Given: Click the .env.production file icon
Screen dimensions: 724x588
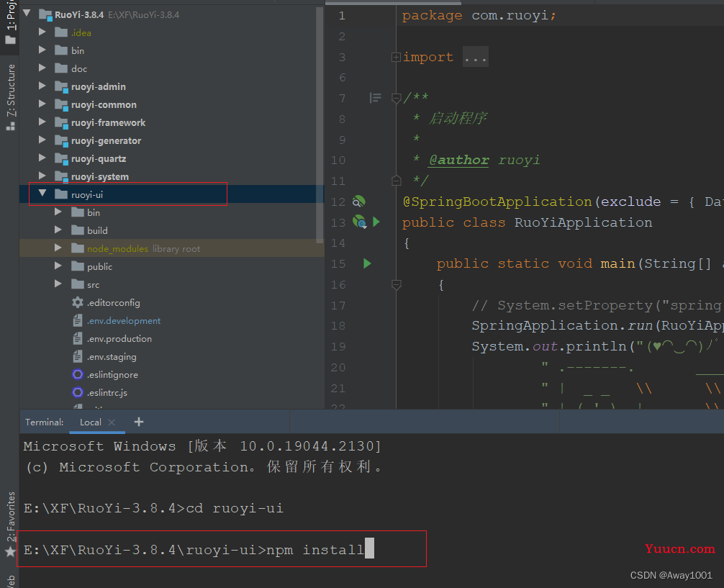Looking at the screenshot, I should pos(78,338).
